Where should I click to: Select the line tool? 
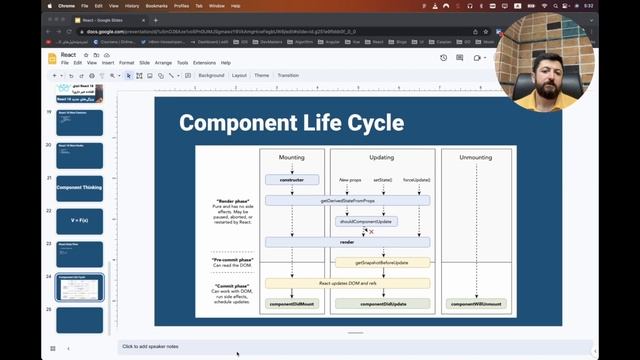[171, 76]
